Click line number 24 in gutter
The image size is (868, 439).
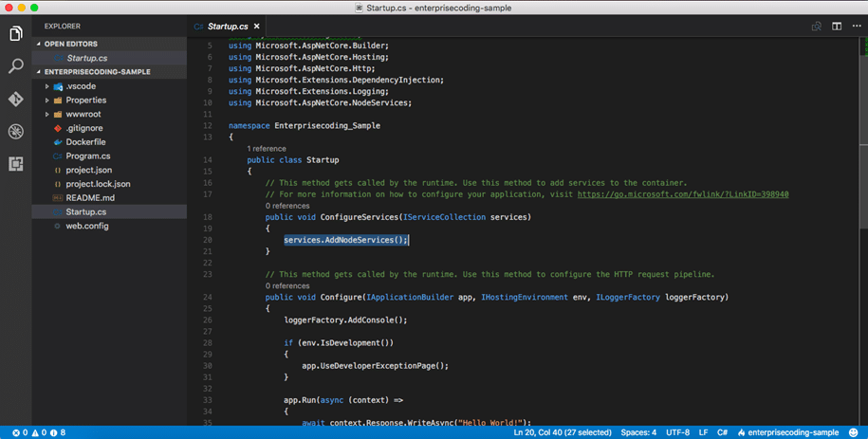208,298
